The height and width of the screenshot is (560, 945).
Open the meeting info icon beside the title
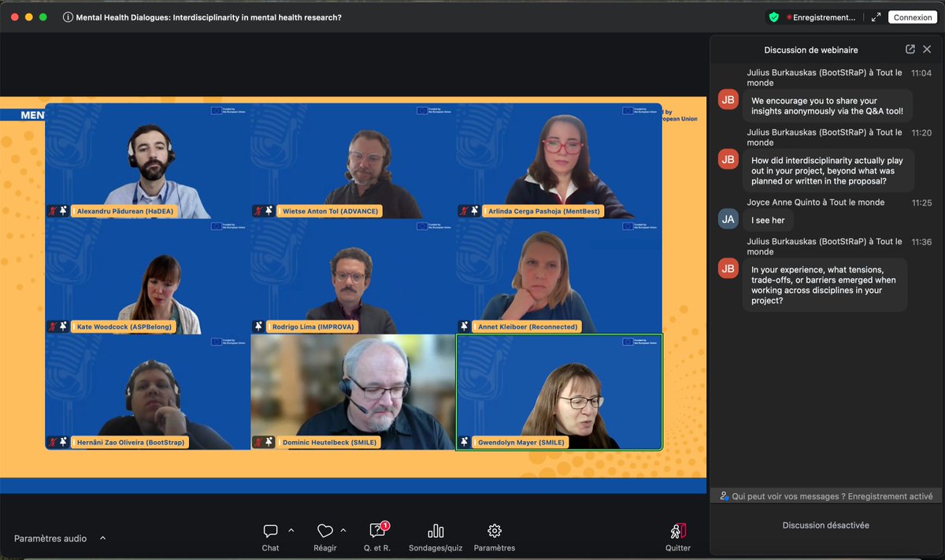tap(68, 17)
